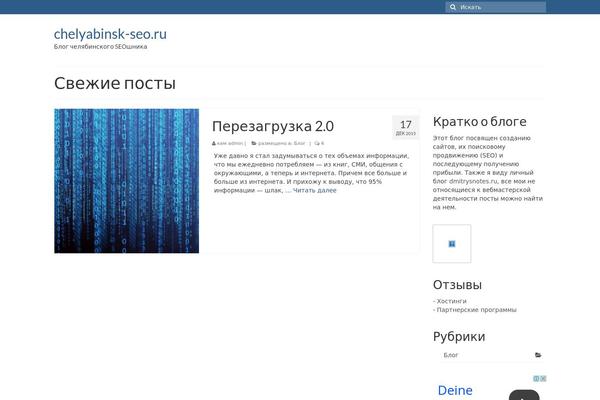Click the open-folder icon in Рубрики
Image resolution: width=600 pixels, height=400 pixels.
pyautogui.click(x=538, y=355)
